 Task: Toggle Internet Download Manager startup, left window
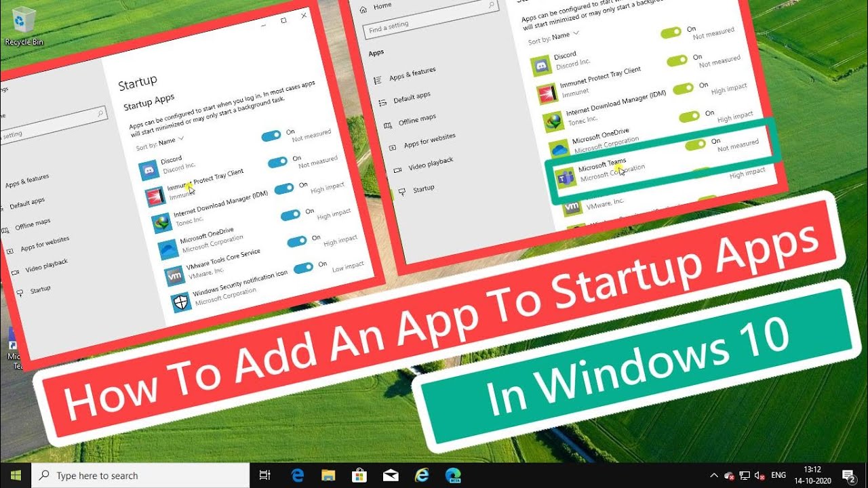284,188
